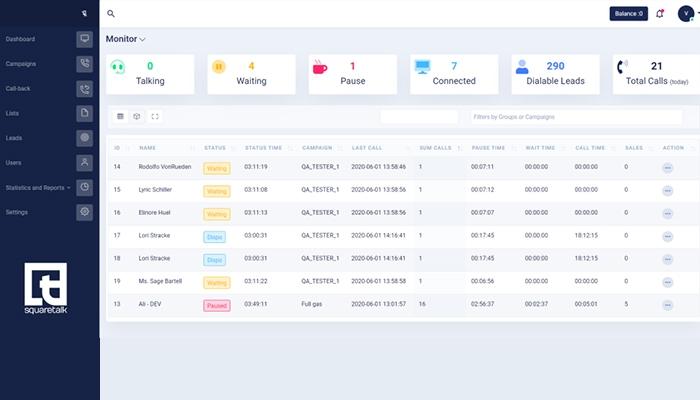Click the Connected monitor icon
Image resolution: width=700 pixels, height=400 pixels.
pyautogui.click(x=422, y=67)
